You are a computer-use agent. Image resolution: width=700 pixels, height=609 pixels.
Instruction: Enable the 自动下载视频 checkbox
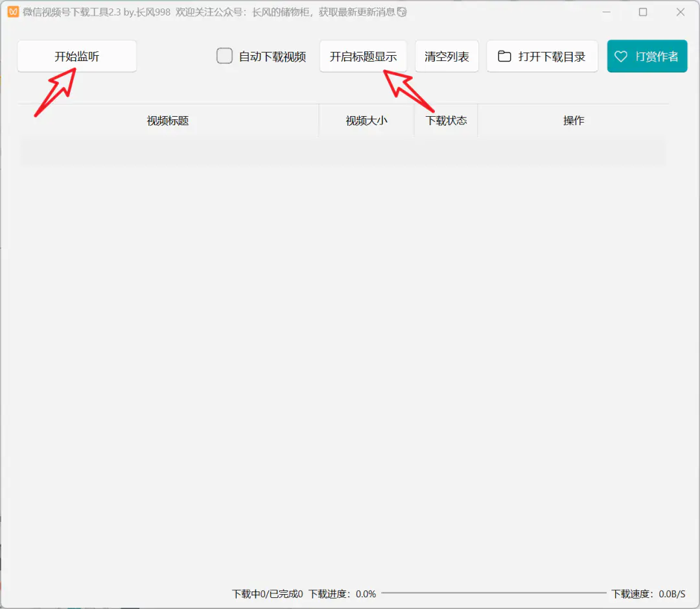tap(224, 56)
